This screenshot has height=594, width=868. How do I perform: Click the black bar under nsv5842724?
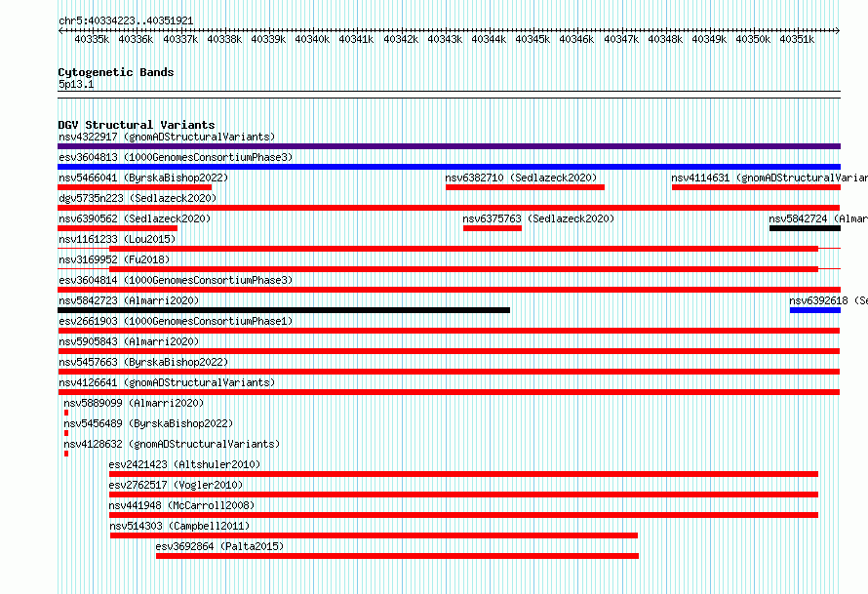805,228
